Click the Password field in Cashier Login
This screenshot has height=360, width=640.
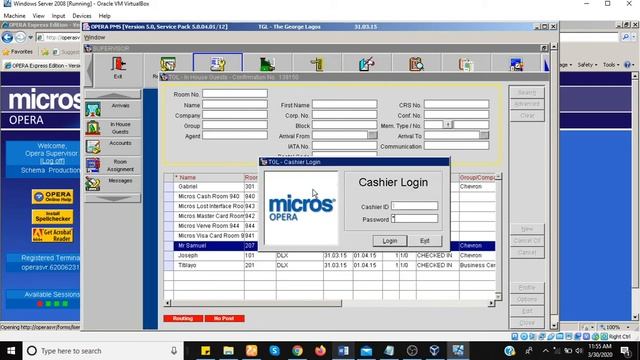(415, 219)
